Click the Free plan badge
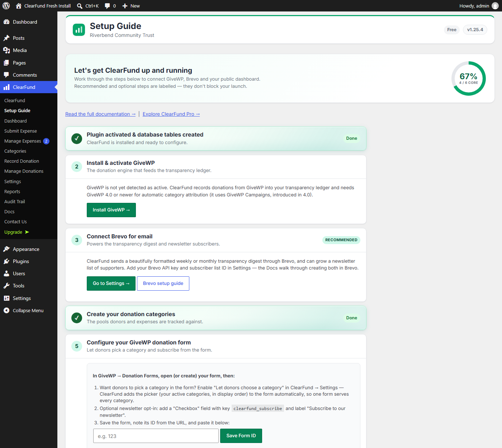Image resolution: width=502 pixels, height=448 pixels. point(452,30)
